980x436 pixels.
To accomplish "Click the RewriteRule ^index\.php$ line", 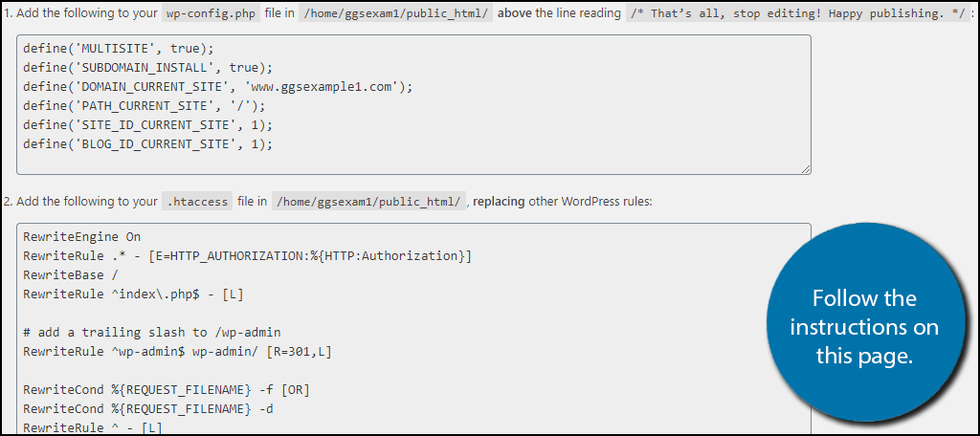I will click(134, 294).
